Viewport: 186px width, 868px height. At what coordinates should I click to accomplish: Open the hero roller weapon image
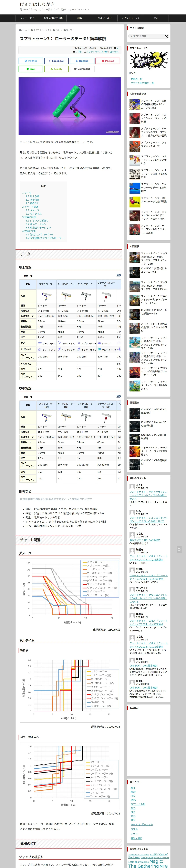pyautogui.click(x=70, y=106)
